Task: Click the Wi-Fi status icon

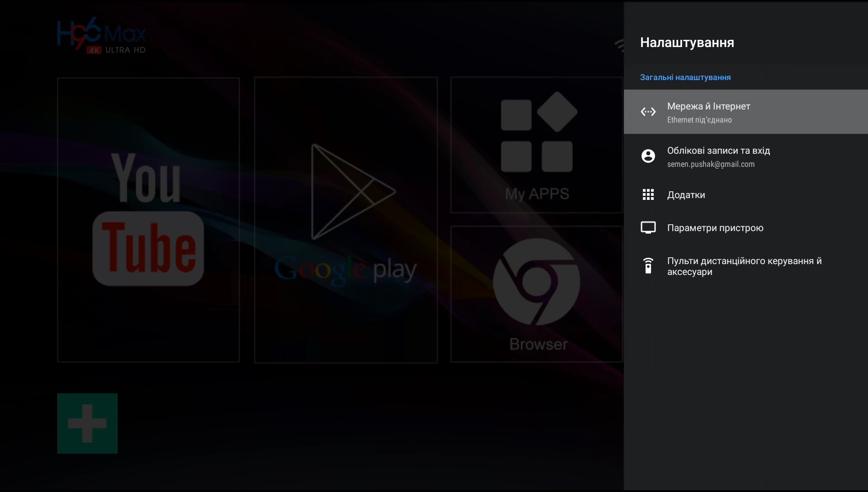Action: click(x=619, y=46)
